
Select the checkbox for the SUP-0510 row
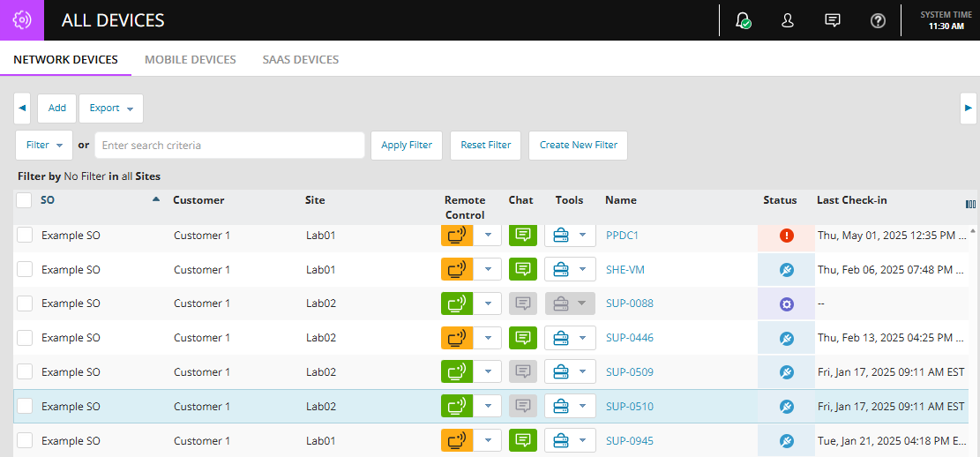25,406
